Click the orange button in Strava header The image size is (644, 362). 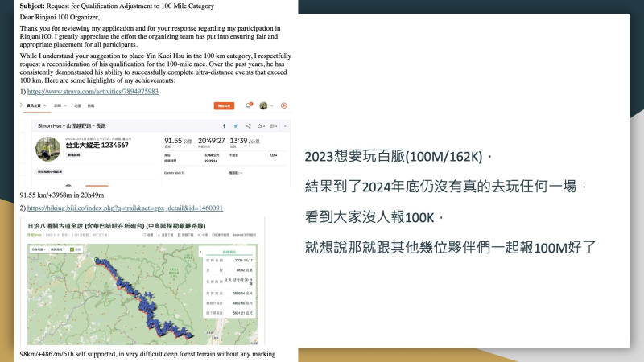coord(224,105)
